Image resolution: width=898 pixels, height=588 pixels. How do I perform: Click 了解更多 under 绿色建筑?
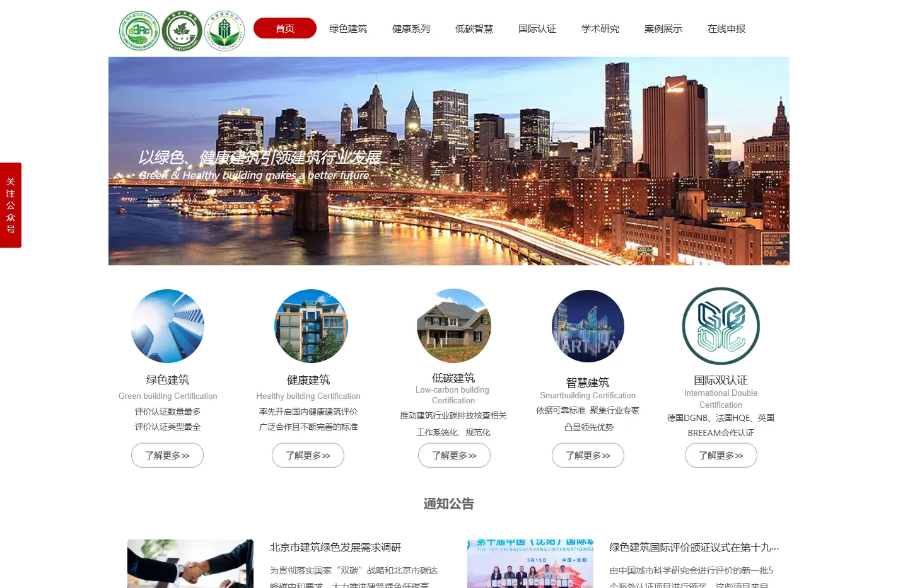(x=167, y=455)
